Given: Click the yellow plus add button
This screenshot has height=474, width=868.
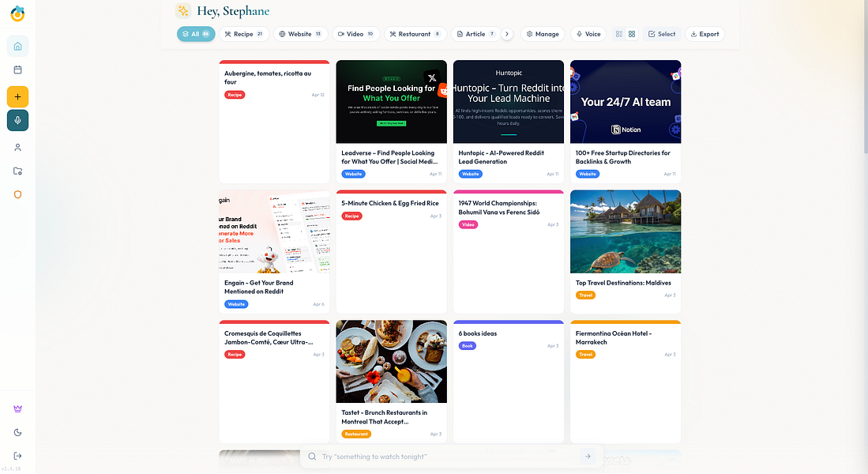Looking at the screenshot, I should tap(17, 97).
